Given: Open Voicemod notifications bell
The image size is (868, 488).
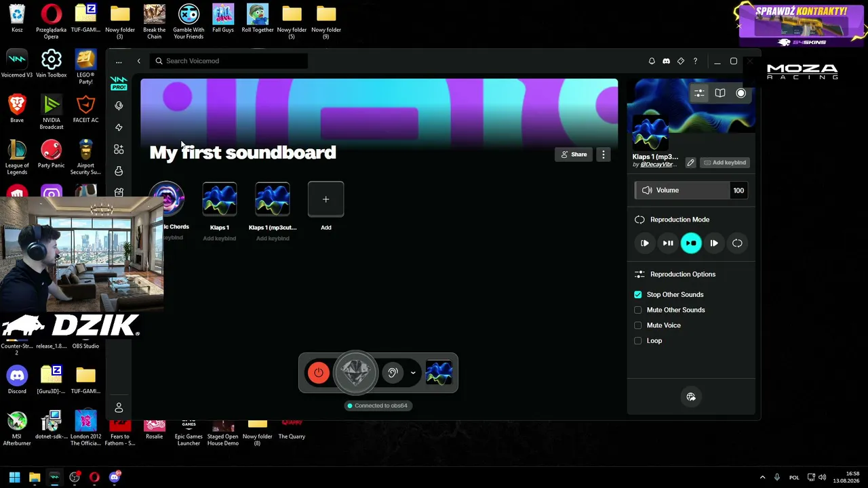Looking at the screenshot, I should 652,61.
